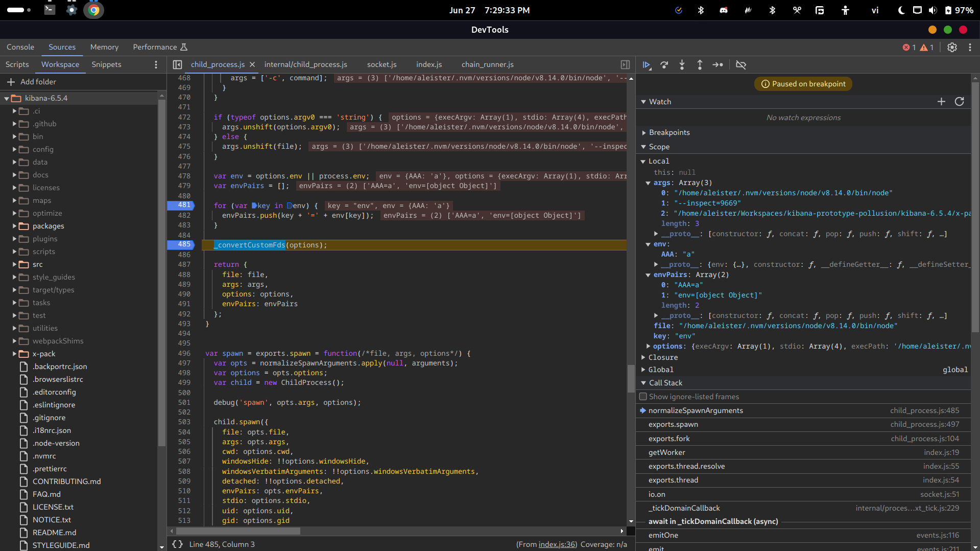
Task: Toggle breakpoint on line 481
Action: (184, 205)
